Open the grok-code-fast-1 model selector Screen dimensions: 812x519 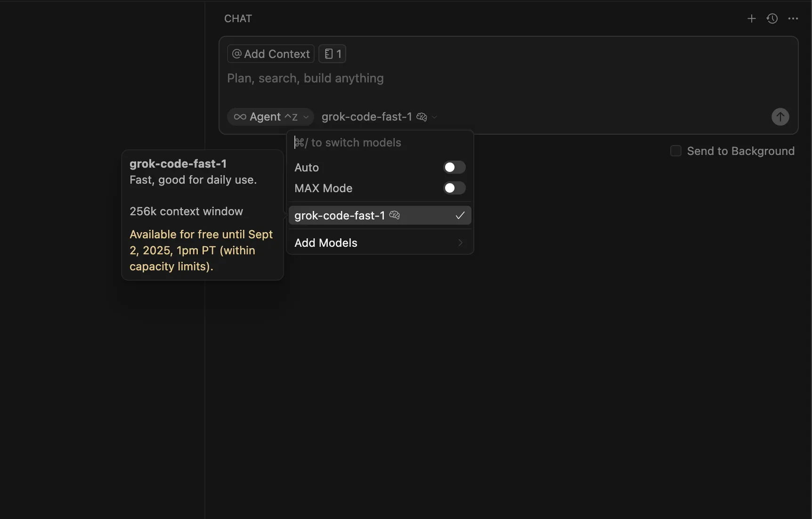(380, 117)
